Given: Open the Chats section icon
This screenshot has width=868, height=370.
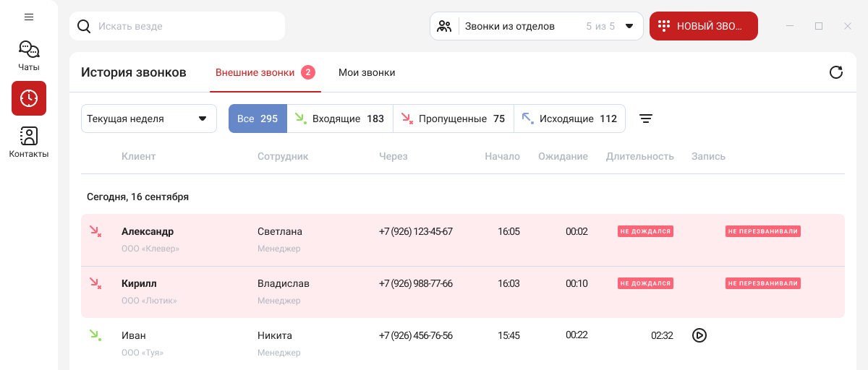Looking at the screenshot, I should tap(29, 50).
